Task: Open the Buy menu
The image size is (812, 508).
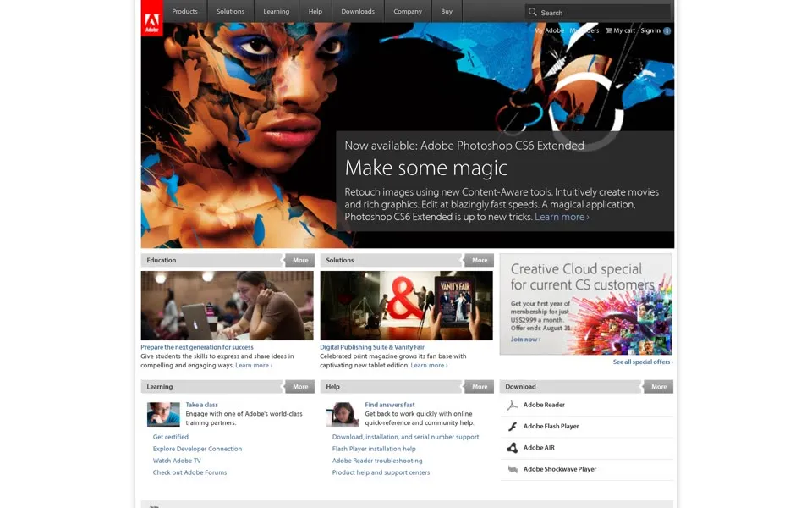Action: 447,11
